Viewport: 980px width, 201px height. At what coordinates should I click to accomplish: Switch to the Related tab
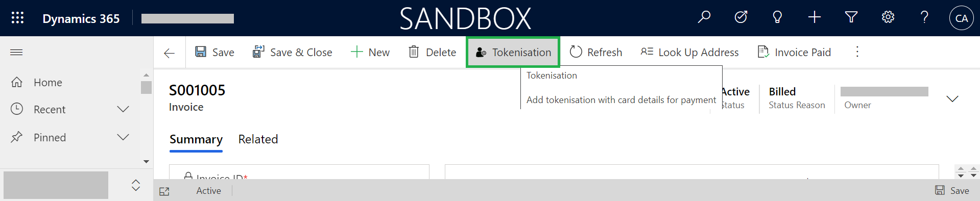pos(258,139)
